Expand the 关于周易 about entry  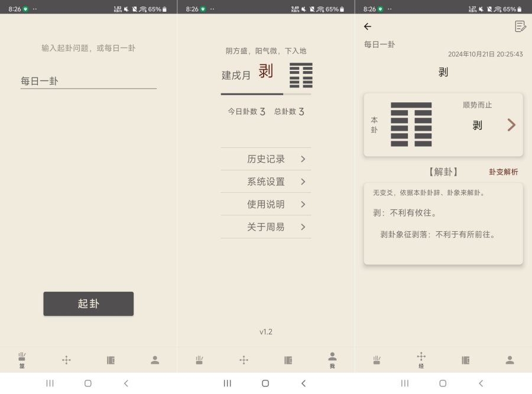[x=266, y=227]
